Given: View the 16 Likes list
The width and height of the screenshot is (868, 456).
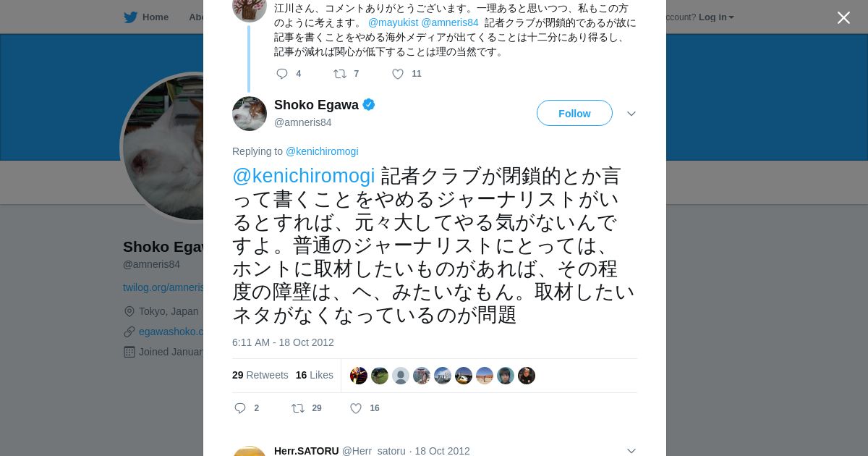Looking at the screenshot, I should click(315, 375).
